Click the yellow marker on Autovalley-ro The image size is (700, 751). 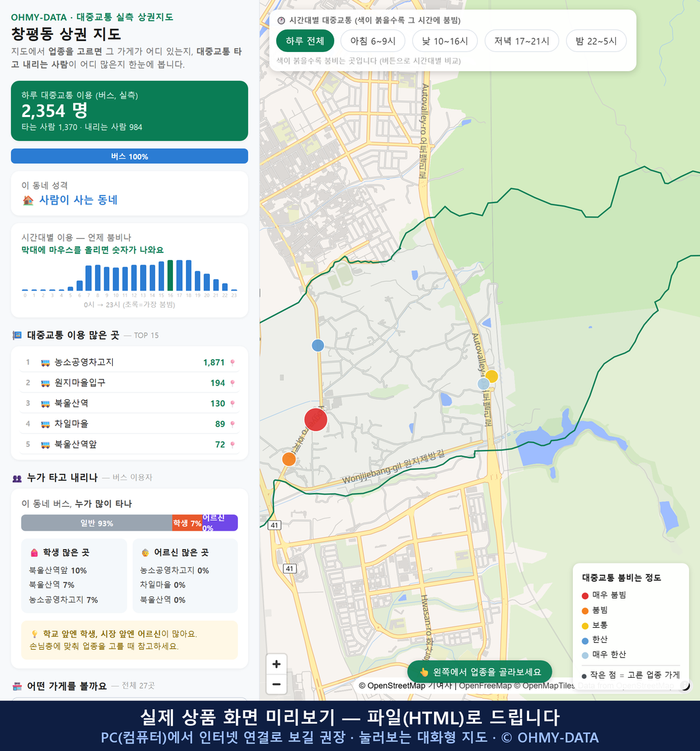click(492, 376)
